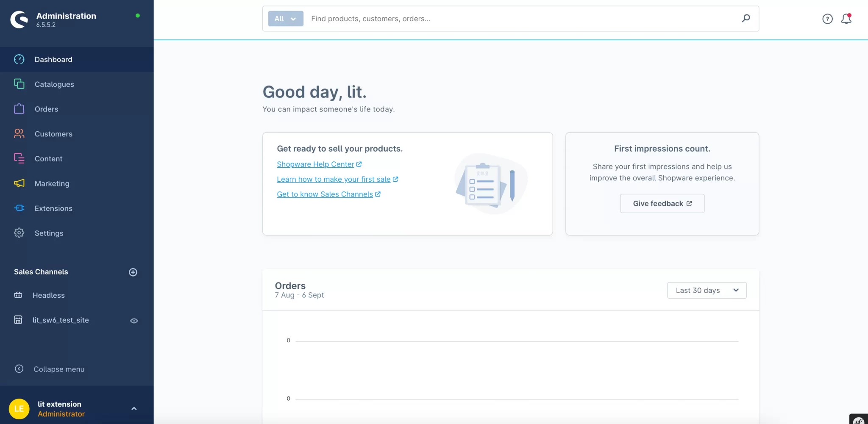
Task: Open the Shopware Help Center link
Action: tap(315, 164)
